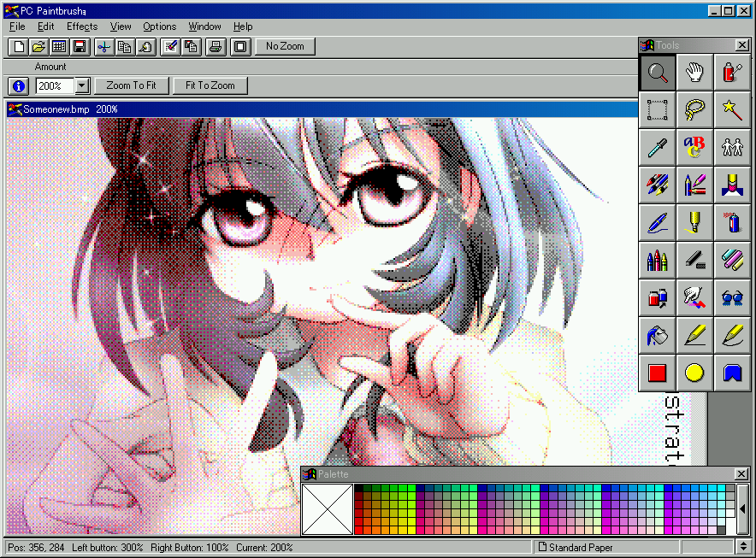Screen dimensions: 756x558
Task: Select the blue ink pen tool
Action: [x=657, y=223]
